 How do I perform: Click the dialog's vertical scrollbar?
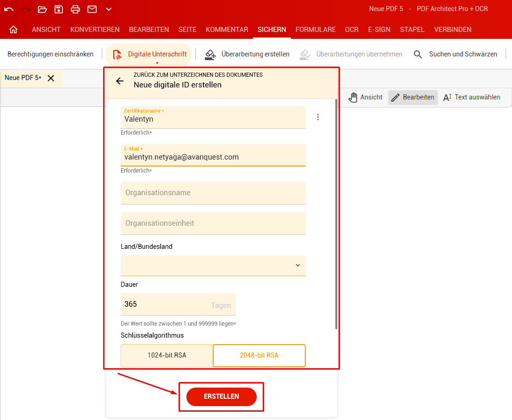point(336,214)
